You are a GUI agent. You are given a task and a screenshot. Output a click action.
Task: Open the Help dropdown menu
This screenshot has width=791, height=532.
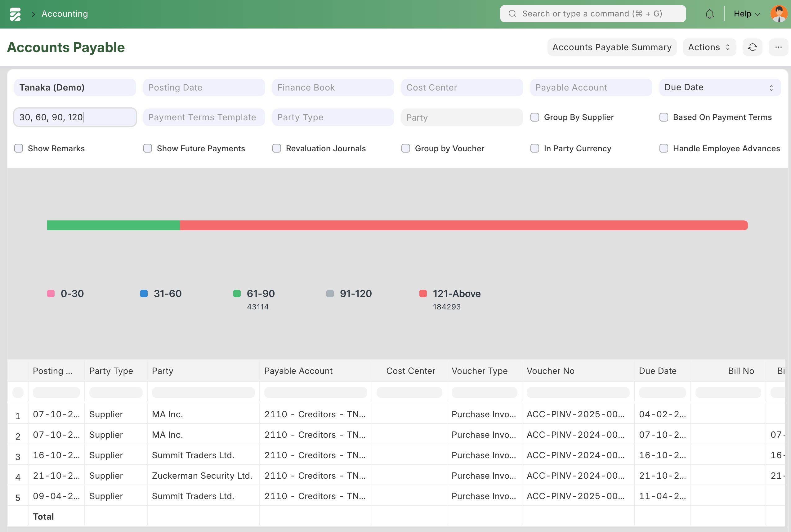point(747,14)
